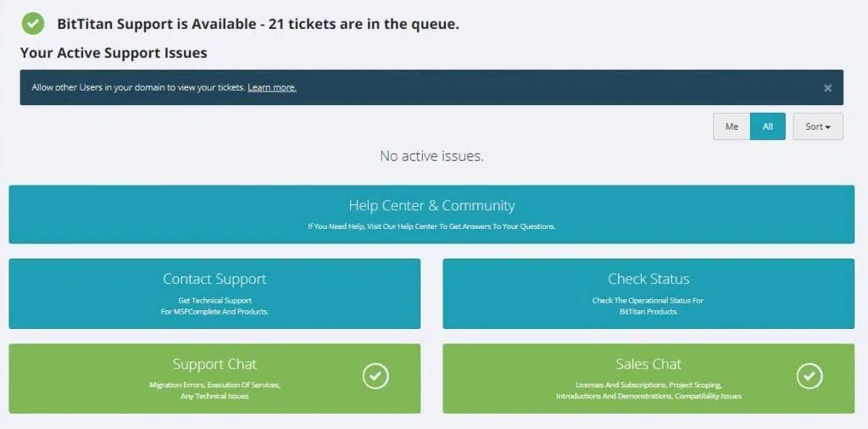
Task: Start a Support Chat
Action: (x=214, y=365)
